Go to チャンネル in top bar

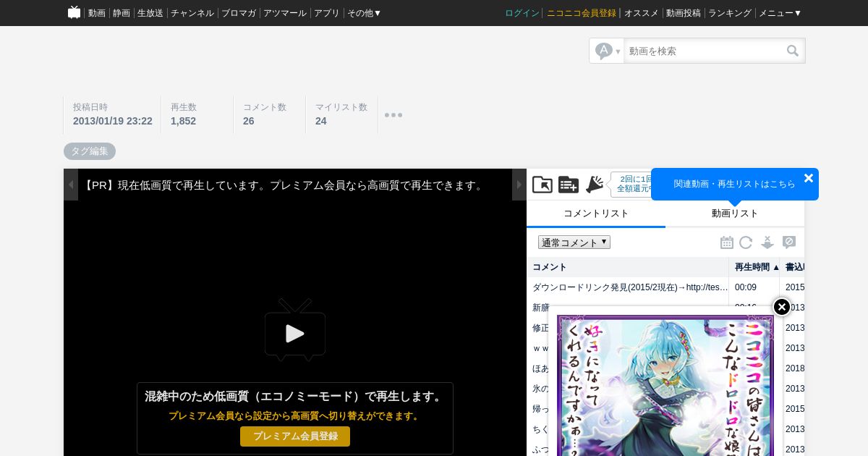click(192, 13)
